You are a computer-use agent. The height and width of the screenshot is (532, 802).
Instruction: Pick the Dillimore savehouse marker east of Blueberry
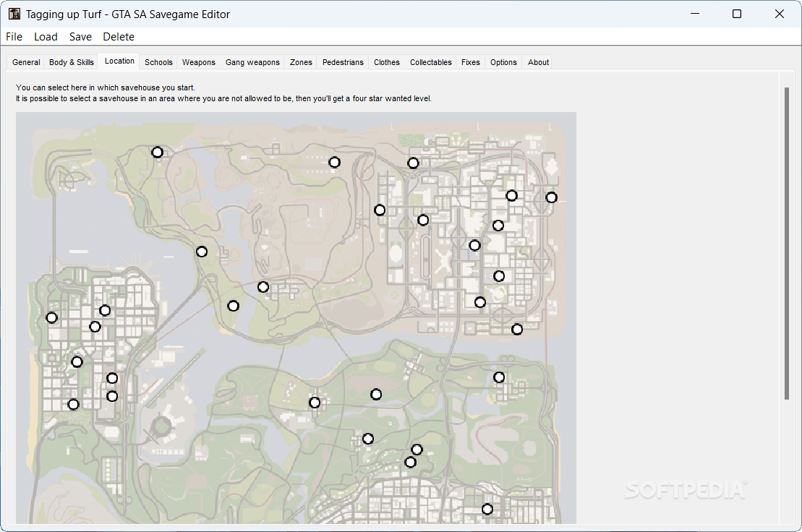[x=376, y=394]
